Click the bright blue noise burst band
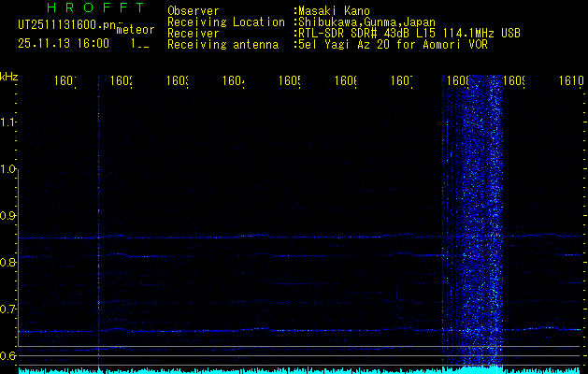 coord(478,224)
